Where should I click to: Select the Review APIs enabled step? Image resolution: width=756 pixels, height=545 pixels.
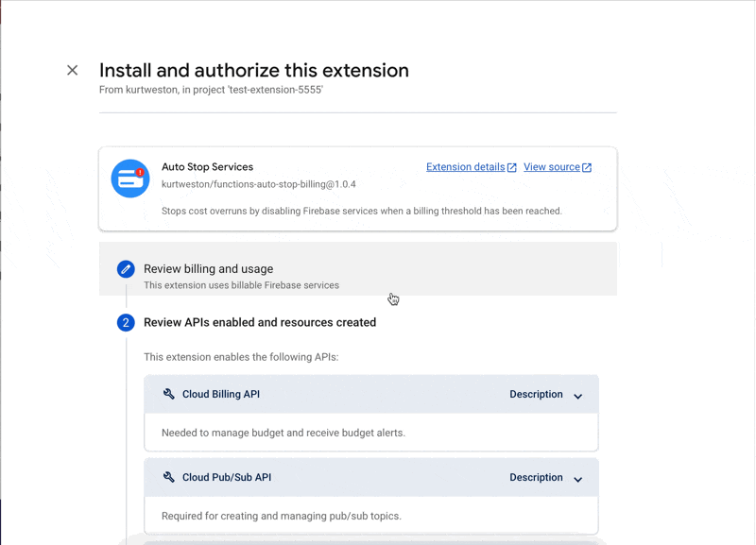click(258, 322)
